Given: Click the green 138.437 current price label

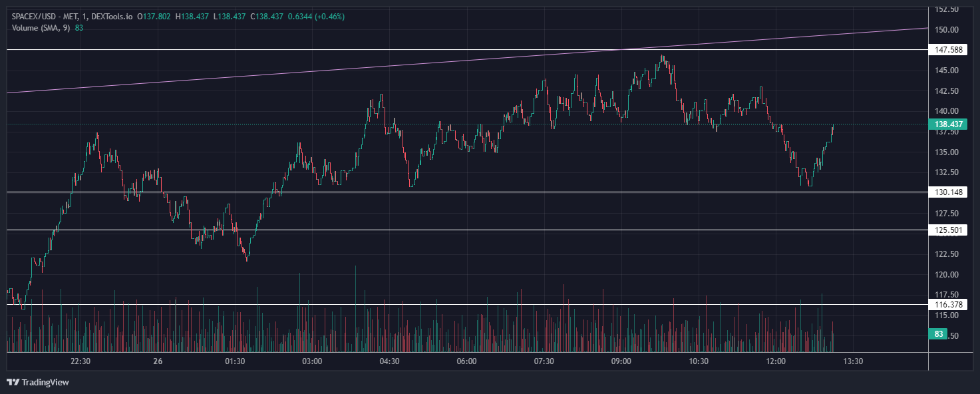Looking at the screenshot, I should [x=949, y=124].
